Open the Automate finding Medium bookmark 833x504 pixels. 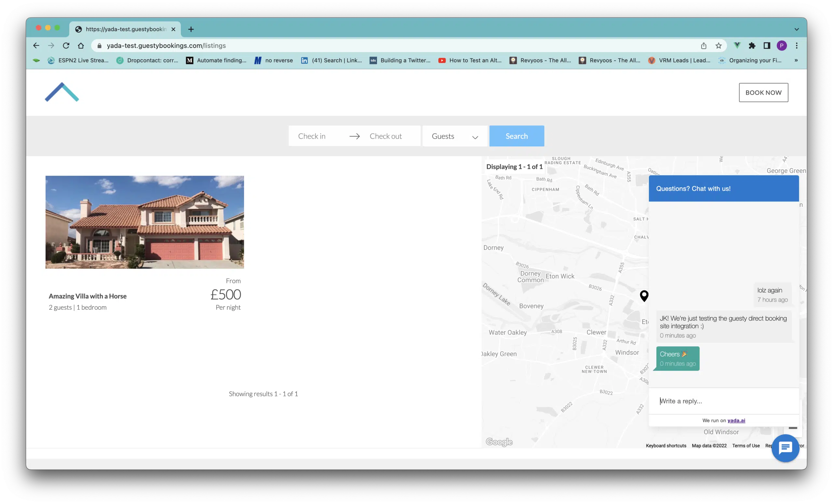tap(216, 60)
